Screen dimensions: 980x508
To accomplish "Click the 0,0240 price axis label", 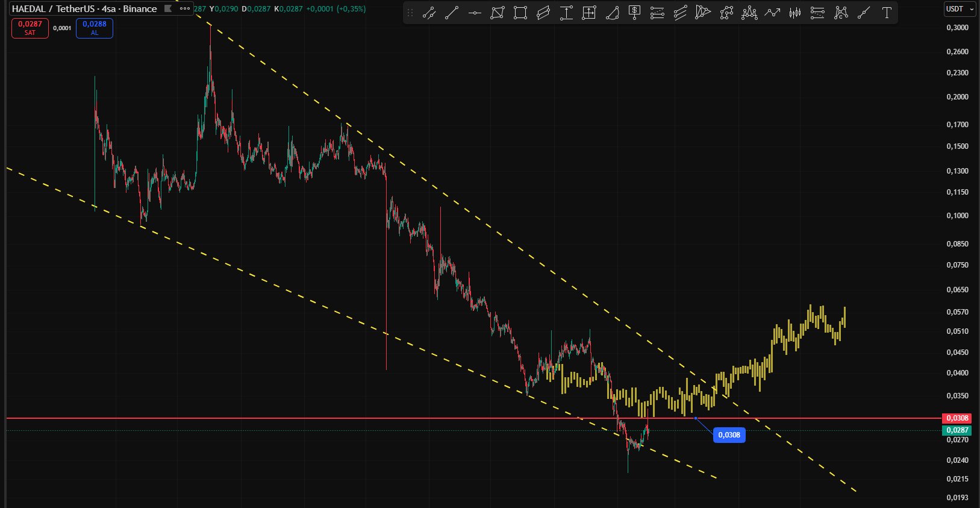I will coord(958,460).
